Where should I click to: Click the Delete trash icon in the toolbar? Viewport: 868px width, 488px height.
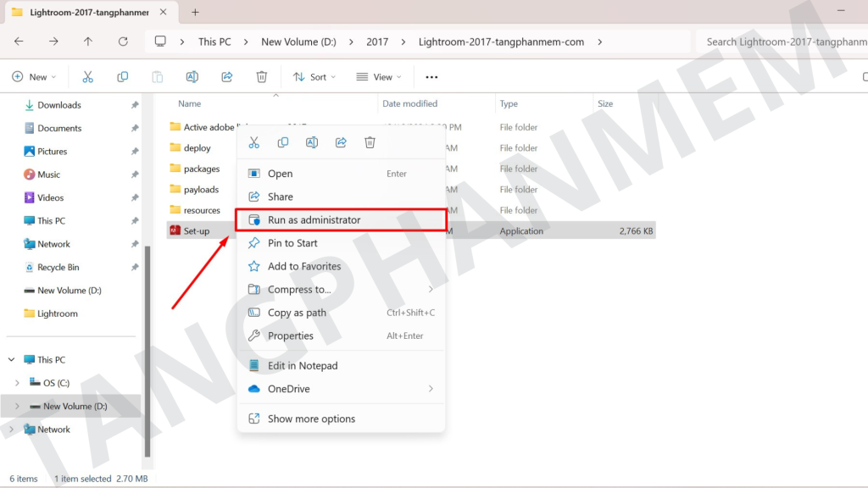tap(262, 77)
